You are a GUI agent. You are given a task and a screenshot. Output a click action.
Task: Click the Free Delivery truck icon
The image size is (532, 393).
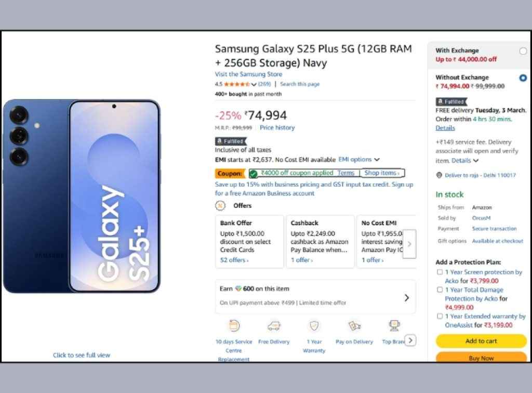tap(273, 325)
